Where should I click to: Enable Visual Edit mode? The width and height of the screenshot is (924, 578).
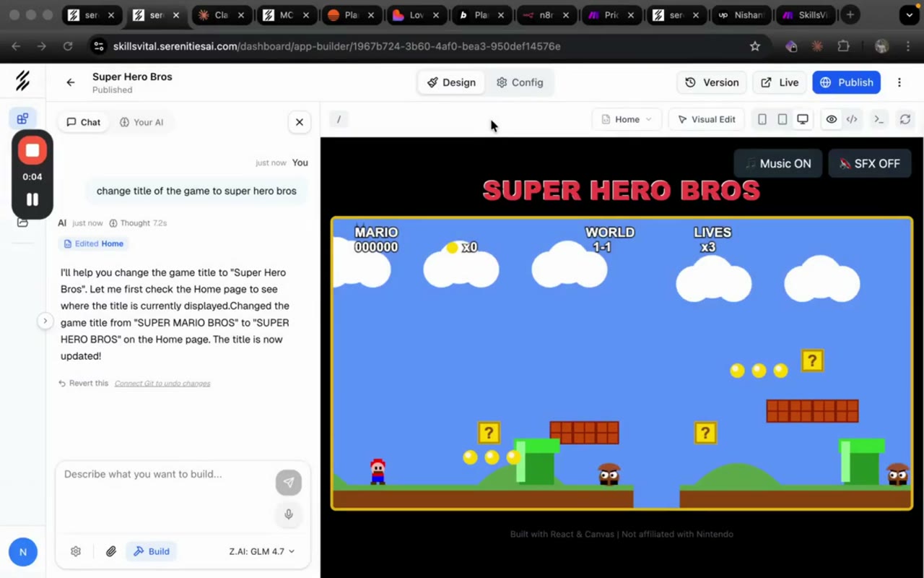tap(706, 119)
